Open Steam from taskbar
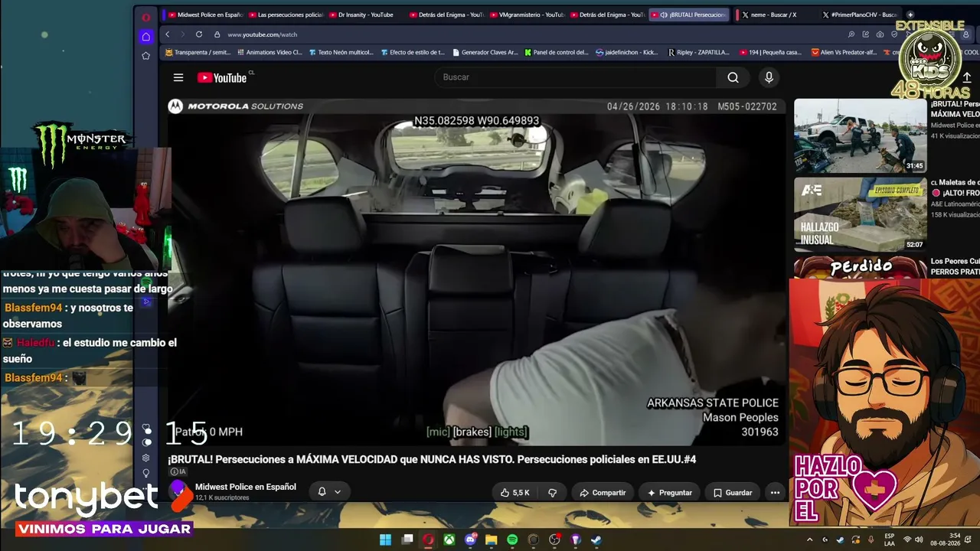This screenshot has width=980, height=551. 596,540
